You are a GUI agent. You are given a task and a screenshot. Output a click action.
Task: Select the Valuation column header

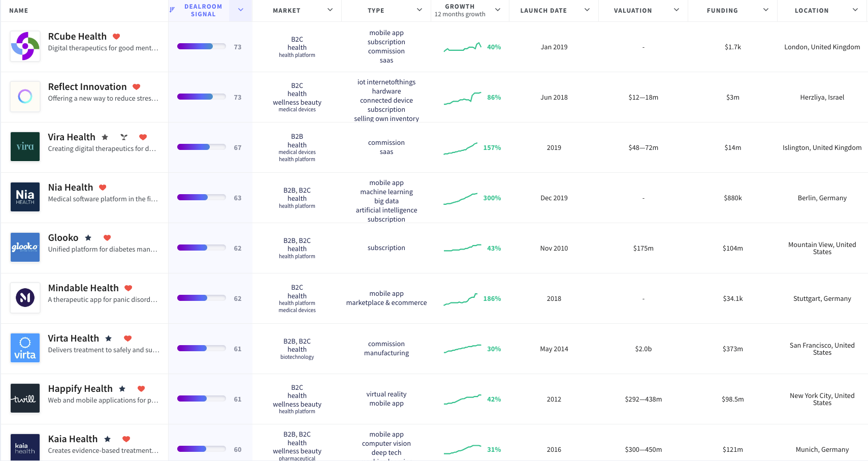[632, 10]
